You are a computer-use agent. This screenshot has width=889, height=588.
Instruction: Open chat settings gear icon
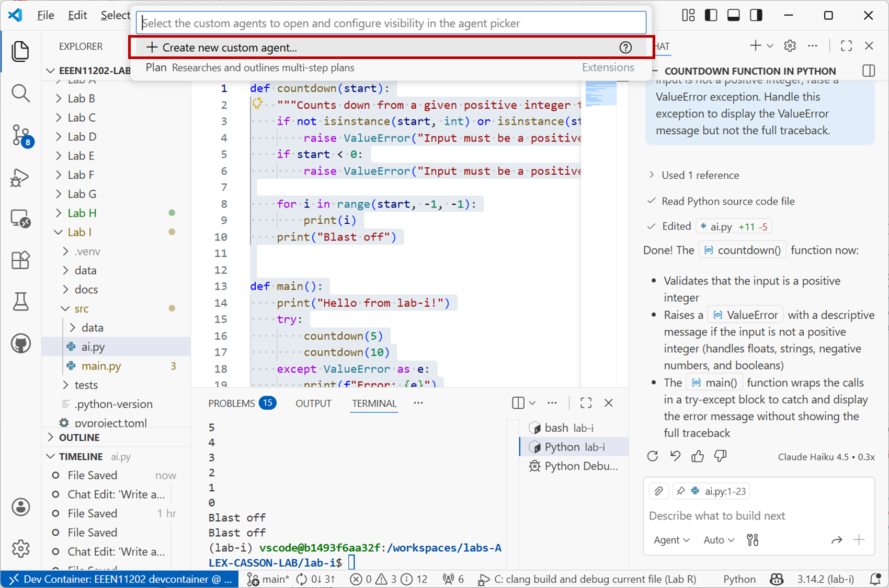coord(790,46)
